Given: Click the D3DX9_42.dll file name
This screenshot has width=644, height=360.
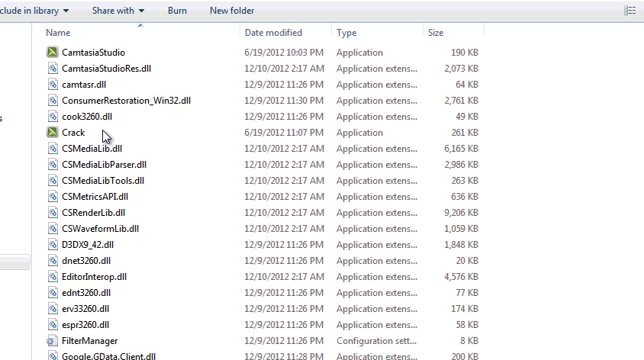Looking at the screenshot, I should click(88, 245).
